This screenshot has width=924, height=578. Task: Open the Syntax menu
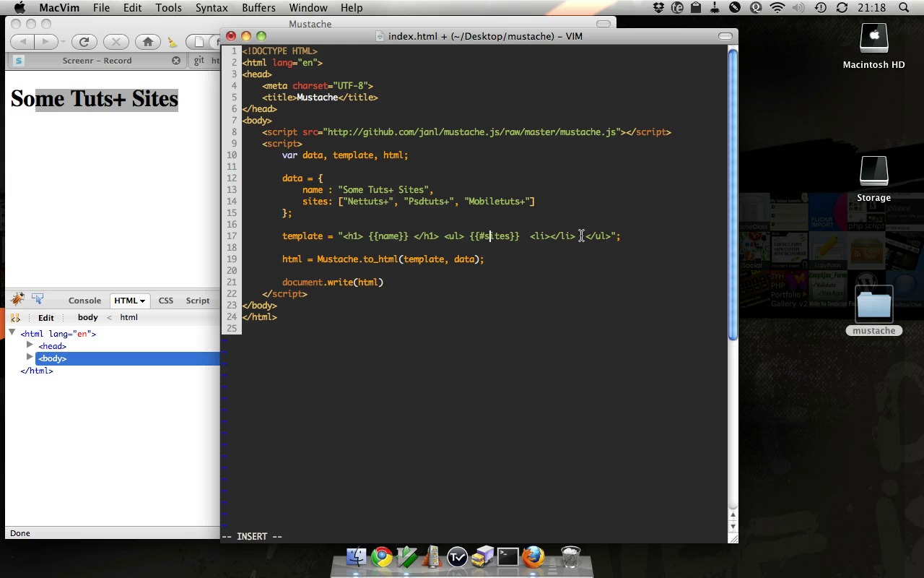pos(212,7)
